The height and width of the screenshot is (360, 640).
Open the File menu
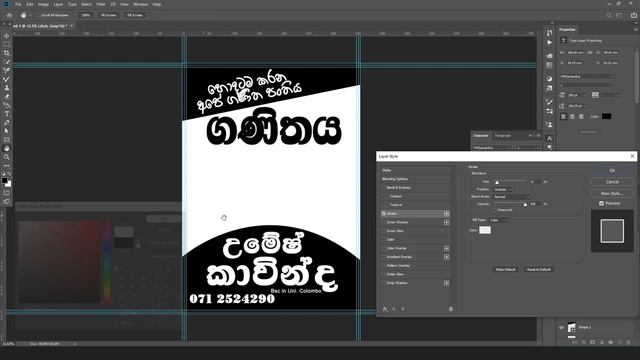tap(18, 4)
